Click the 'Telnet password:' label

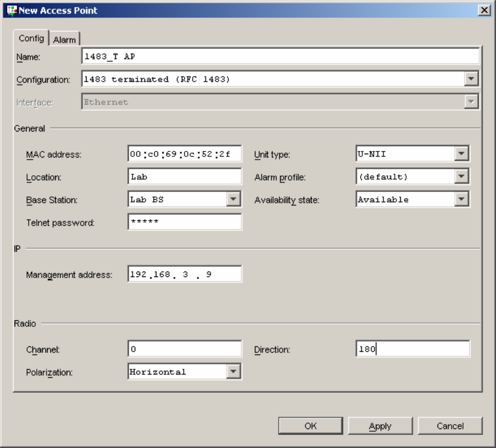tap(60, 223)
